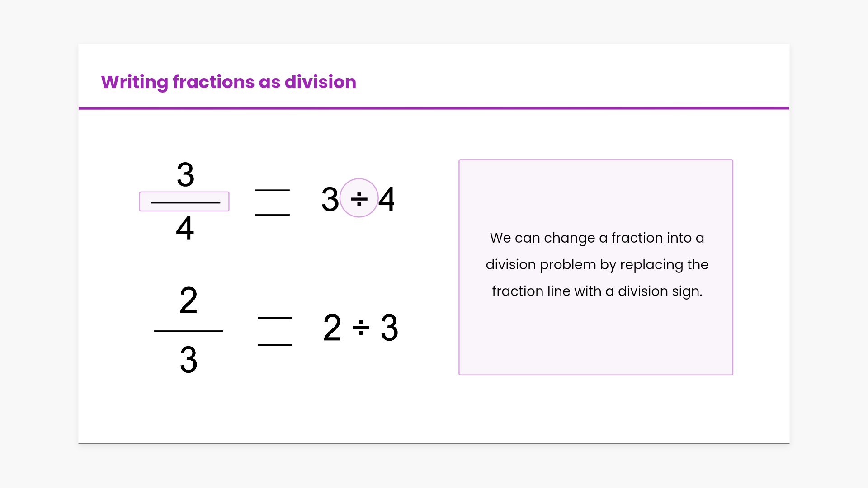Click the equals sign after the 3/4 fraction
This screenshot has width=868, height=488.
pyautogui.click(x=272, y=202)
